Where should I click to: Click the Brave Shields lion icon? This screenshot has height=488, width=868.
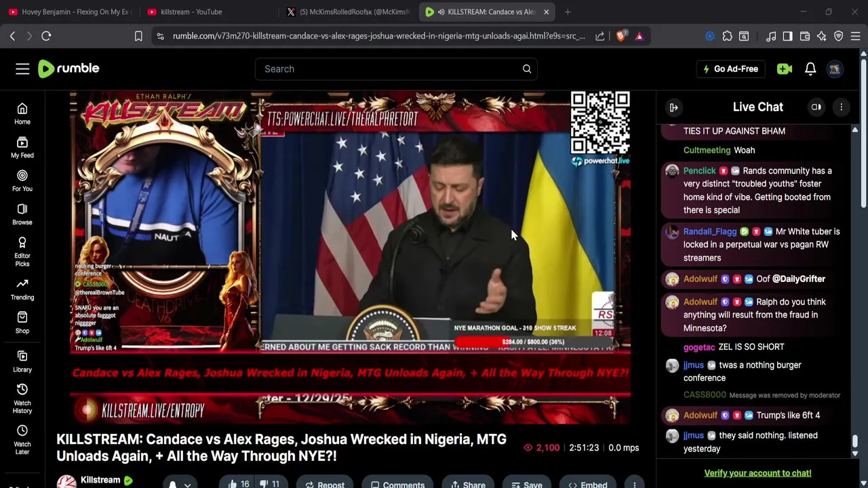pyautogui.click(x=621, y=36)
